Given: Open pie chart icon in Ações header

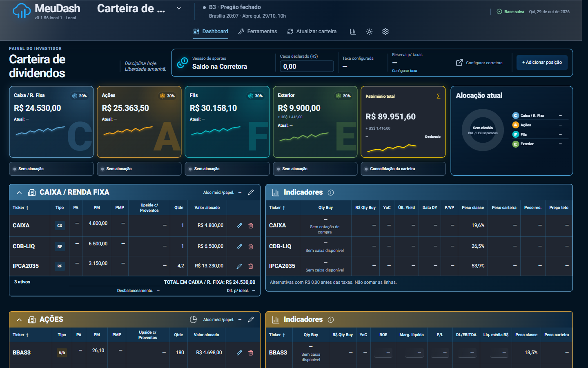Looking at the screenshot, I should [x=194, y=319].
